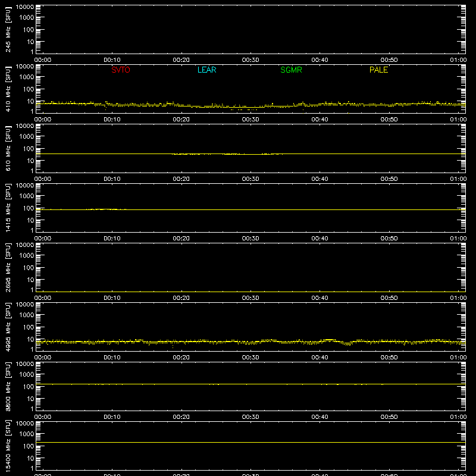Click the yellow PALE station label
476x476 pixels.
coord(378,70)
